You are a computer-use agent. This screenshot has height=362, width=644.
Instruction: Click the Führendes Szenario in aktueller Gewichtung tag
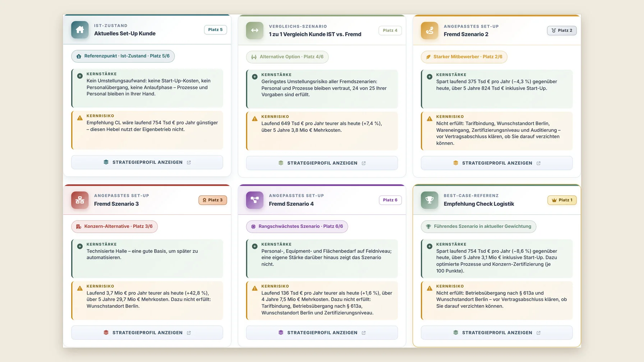(478, 226)
